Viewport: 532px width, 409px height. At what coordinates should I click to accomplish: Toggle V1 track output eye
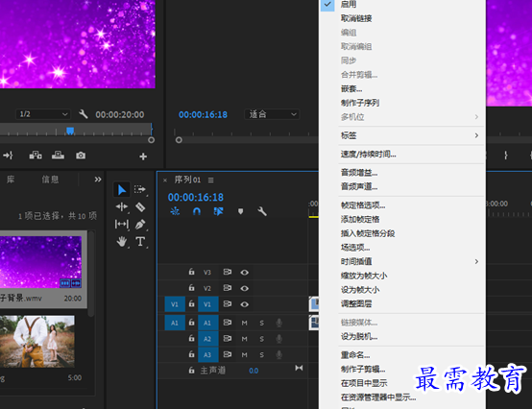[x=244, y=304]
